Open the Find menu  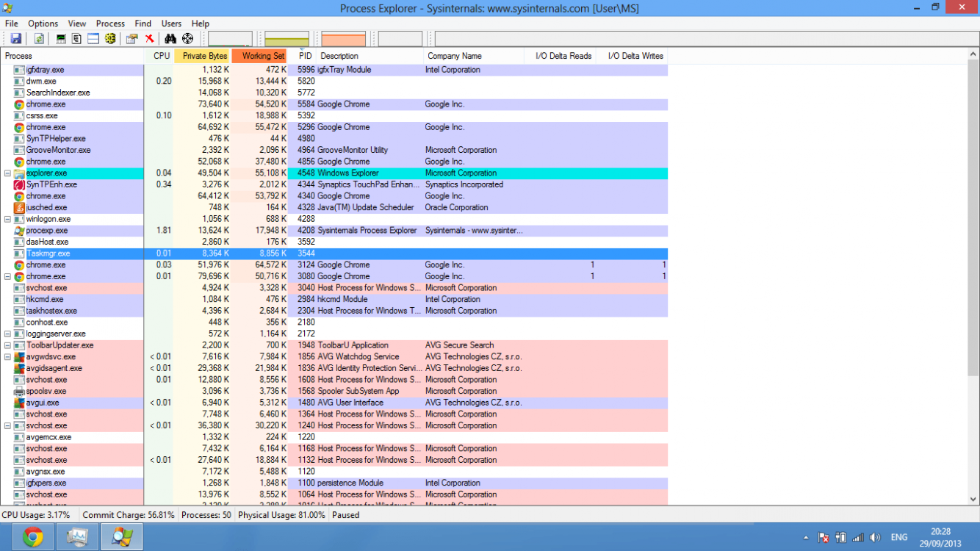click(143, 24)
